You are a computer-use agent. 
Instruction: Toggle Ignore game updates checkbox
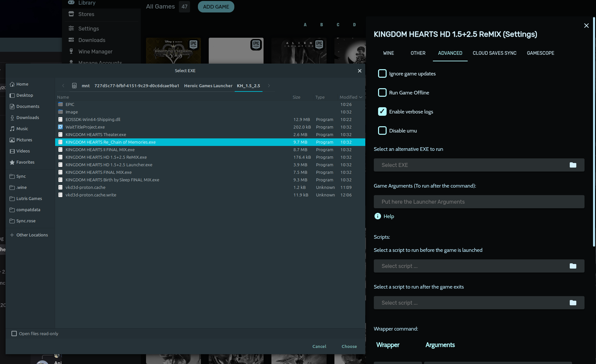(382, 73)
